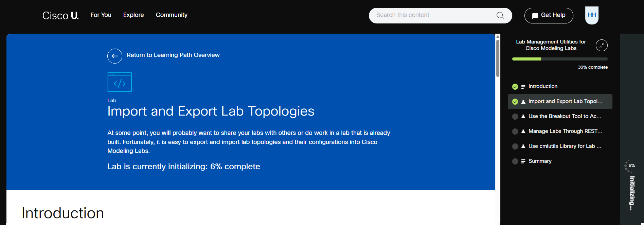This screenshot has width=644, height=225.
Task: Click the vertical Initializing... panel label
Action: (632, 193)
